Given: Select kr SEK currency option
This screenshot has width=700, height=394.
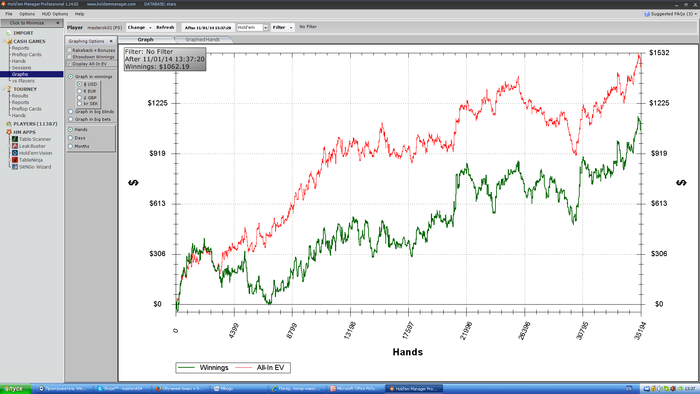Looking at the screenshot, I should point(79,104).
